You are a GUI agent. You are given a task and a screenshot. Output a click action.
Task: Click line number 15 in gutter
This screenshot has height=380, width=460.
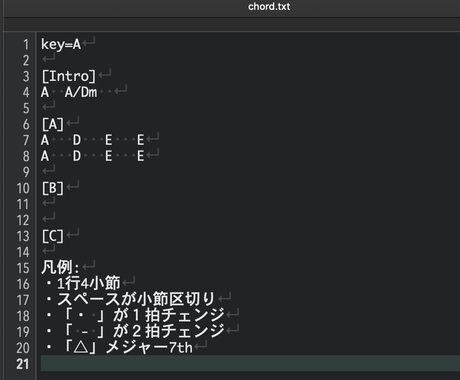pyautogui.click(x=23, y=268)
